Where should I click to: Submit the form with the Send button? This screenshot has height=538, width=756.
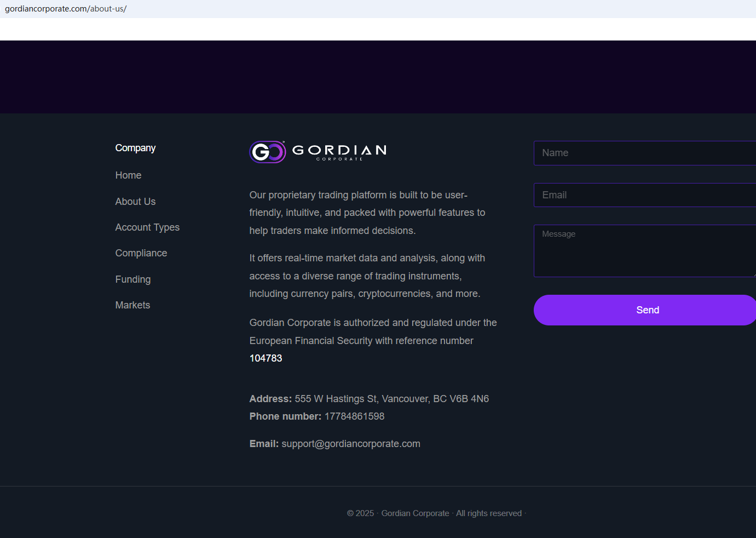(x=645, y=310)
